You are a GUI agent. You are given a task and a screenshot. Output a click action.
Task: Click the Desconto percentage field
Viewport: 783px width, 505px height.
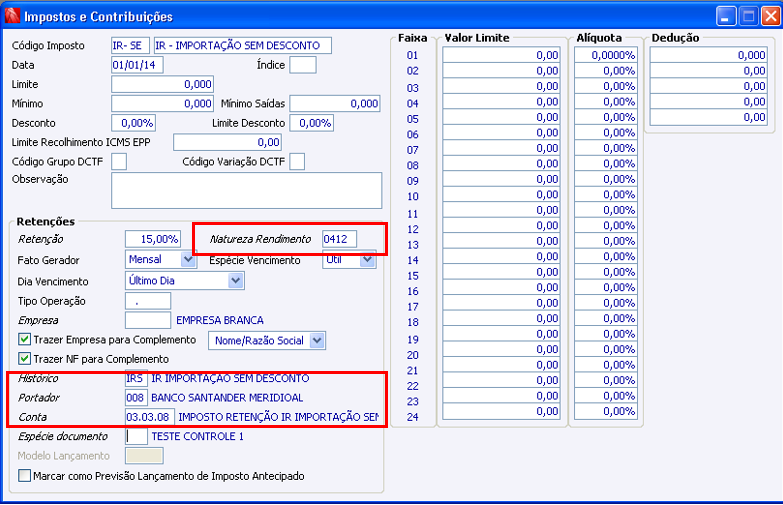click(x=133, y=123)
